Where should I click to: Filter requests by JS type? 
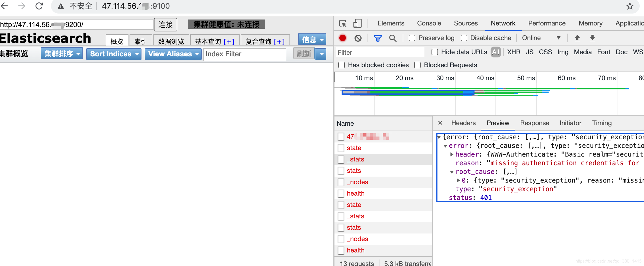pos(530,52)
